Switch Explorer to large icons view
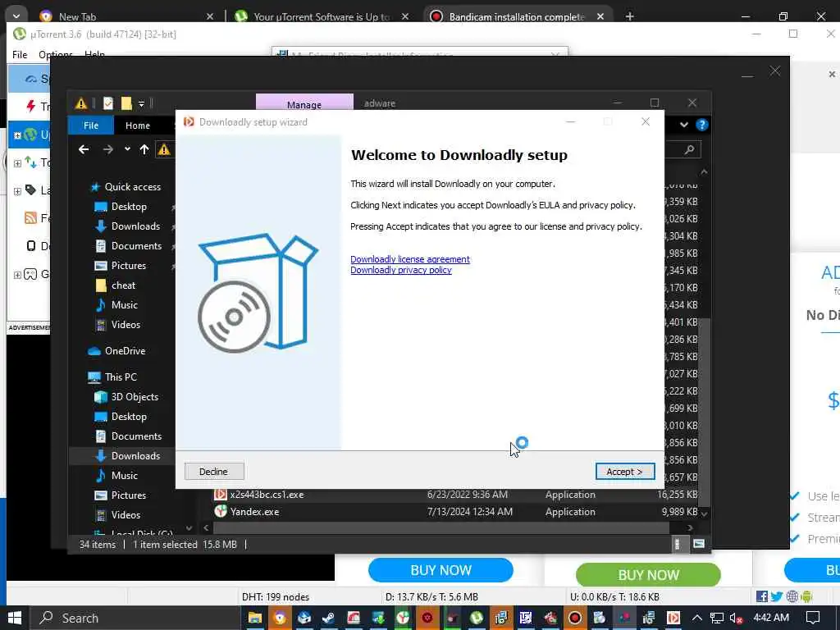 (x=699, y=545)
